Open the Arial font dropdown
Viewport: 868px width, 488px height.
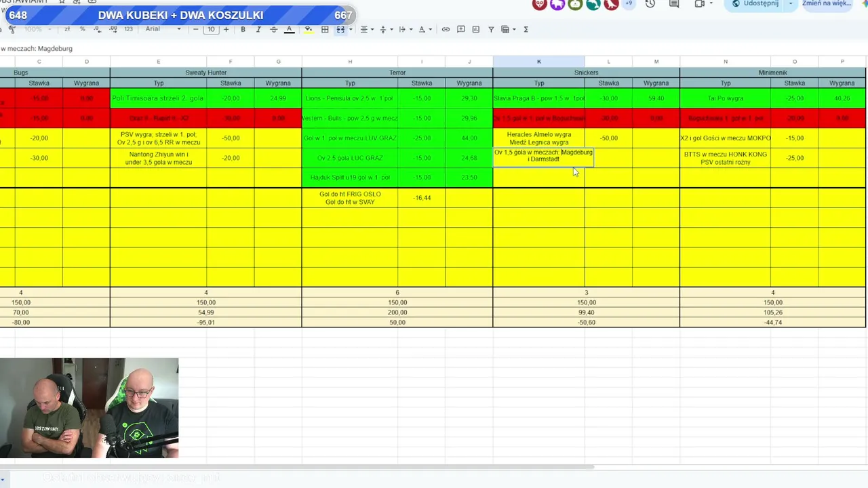click(163, 29)
